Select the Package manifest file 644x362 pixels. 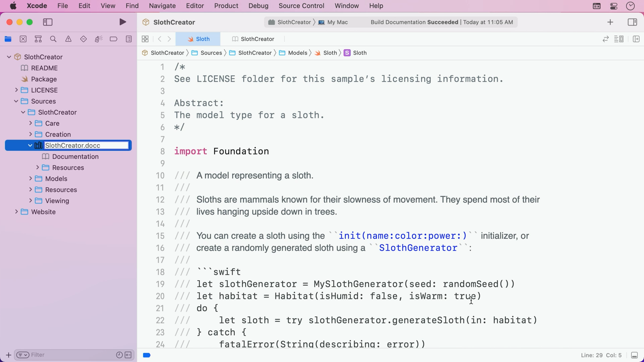(x=44, y=79)
